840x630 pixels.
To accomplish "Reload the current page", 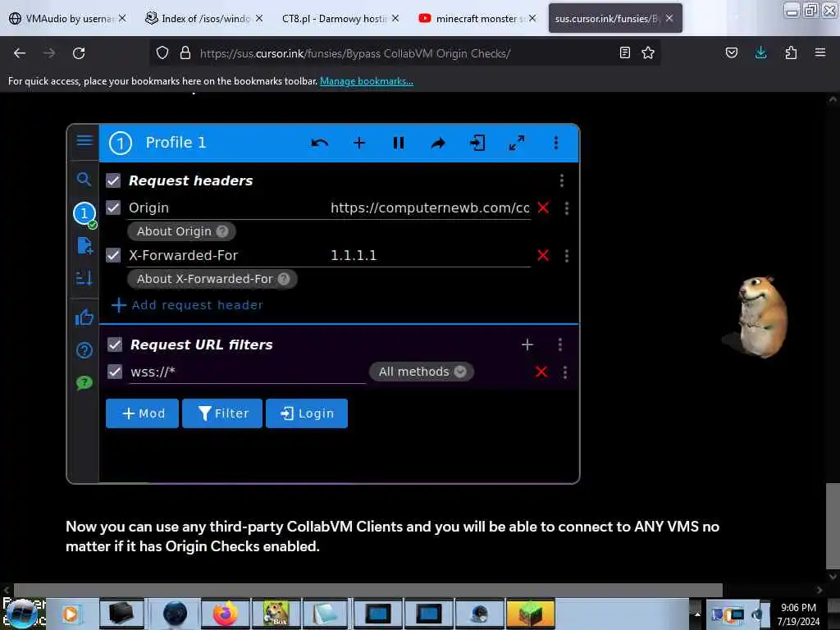I will pos(79,53).
